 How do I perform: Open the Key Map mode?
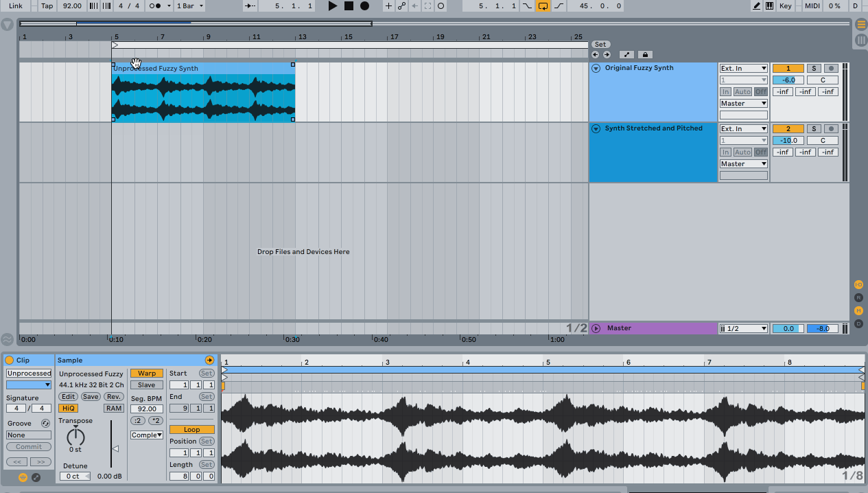tap(786, 5)
